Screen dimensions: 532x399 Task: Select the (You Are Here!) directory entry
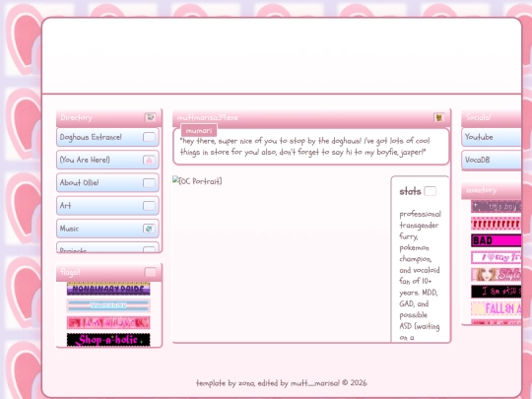pos(107,160)
